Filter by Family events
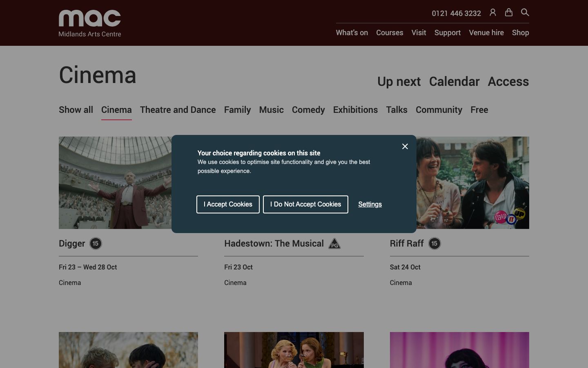This screenshot has height=368, width=588. pyautogui.click(x=238, y=110)
